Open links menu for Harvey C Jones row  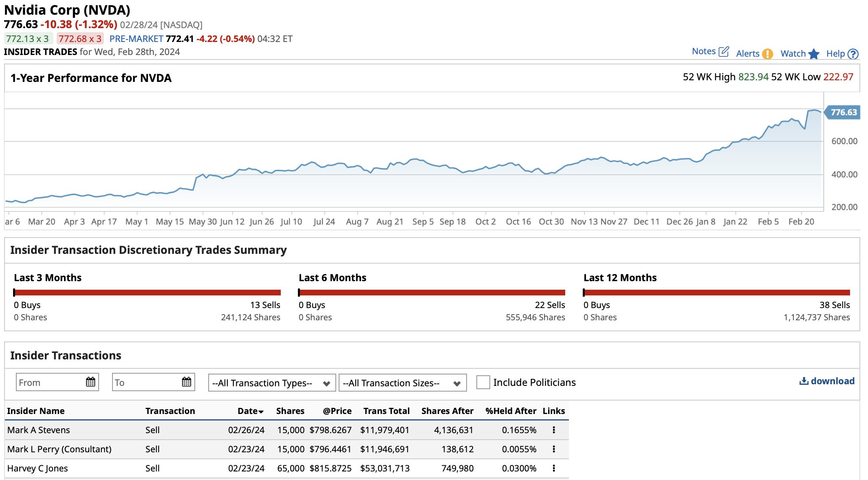click(x=554, y=468)
